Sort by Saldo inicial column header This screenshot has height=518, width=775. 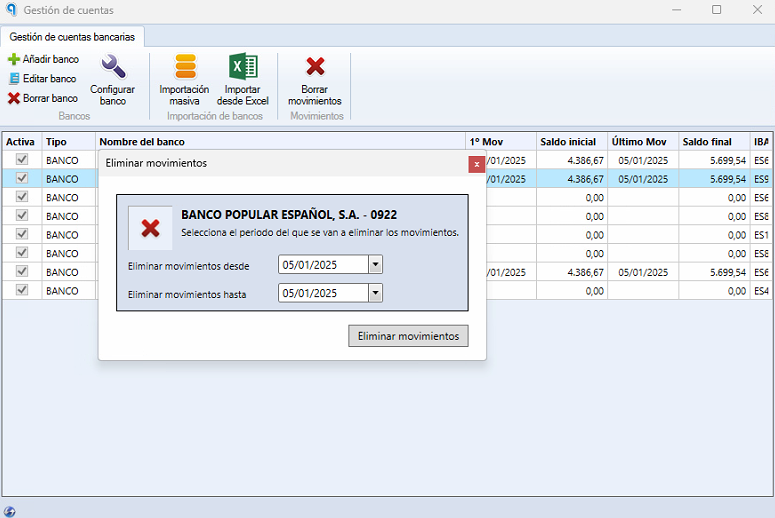point(572,142)
